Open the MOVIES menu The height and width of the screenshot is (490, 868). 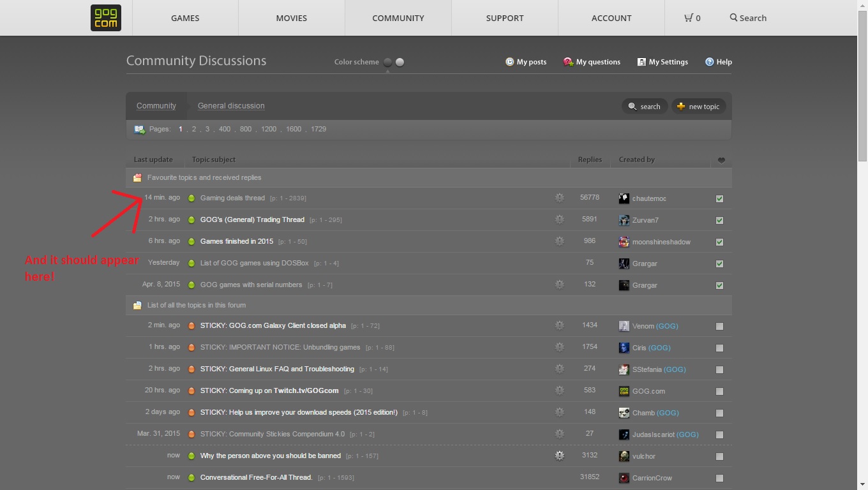point(292,18)
